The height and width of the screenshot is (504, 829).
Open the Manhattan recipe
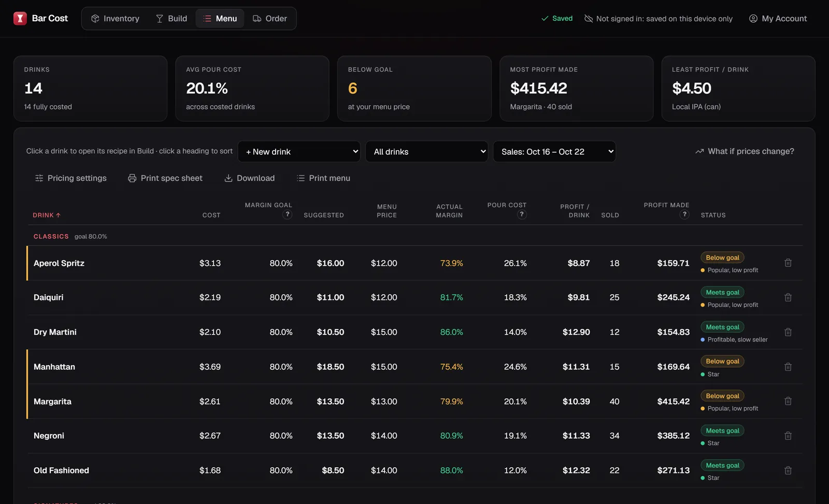54,367
